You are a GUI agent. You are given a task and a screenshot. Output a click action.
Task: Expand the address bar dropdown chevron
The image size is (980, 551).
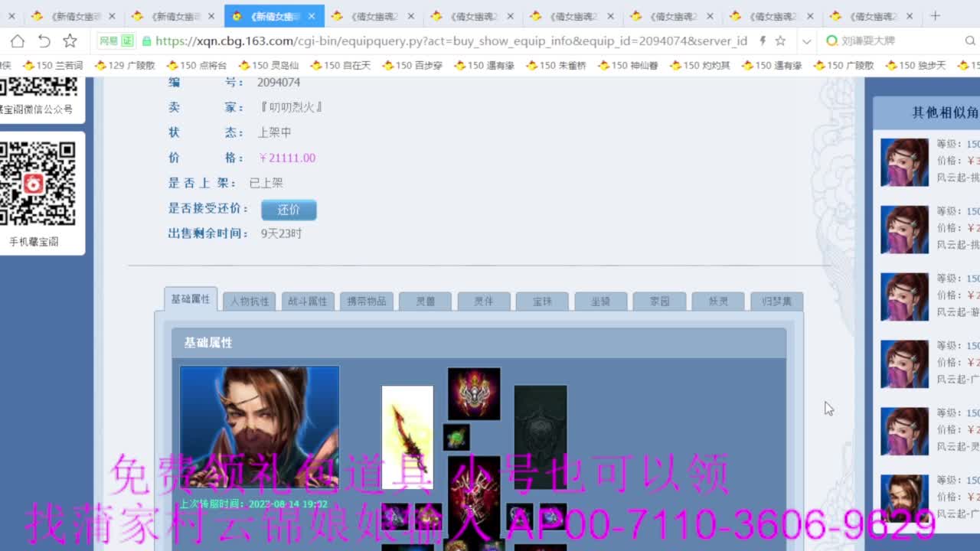pos(806,41)
